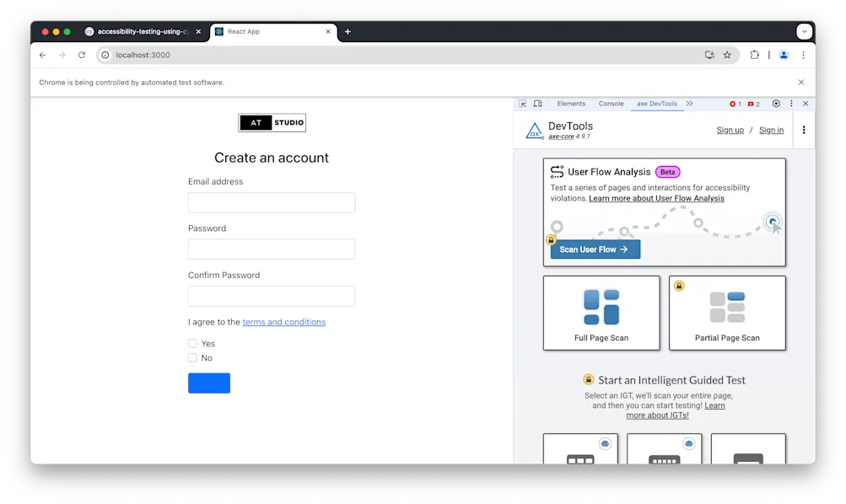Image resolution: width=846 pixels, height=504 pixels.
Task: Click the browser forward arrow
Action: 62,55
